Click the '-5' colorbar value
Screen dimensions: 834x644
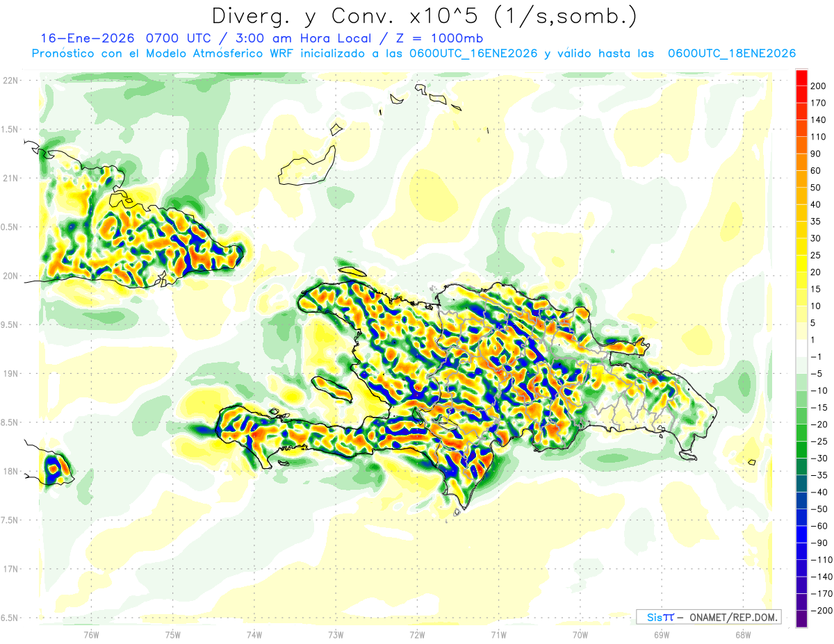817,374
